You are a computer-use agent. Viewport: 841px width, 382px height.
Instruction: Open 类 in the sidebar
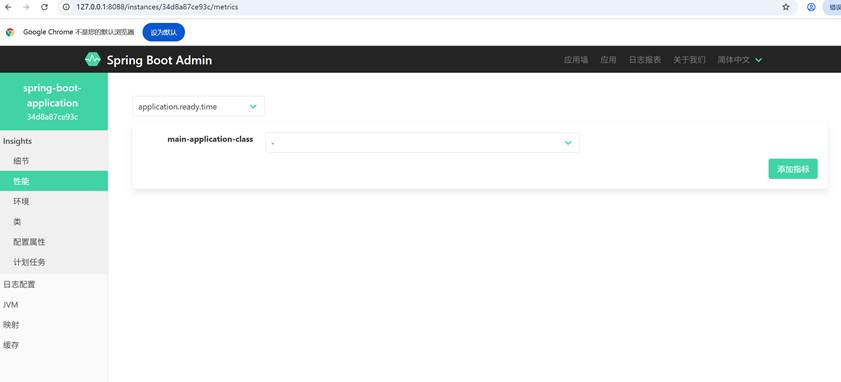(54, 222)
